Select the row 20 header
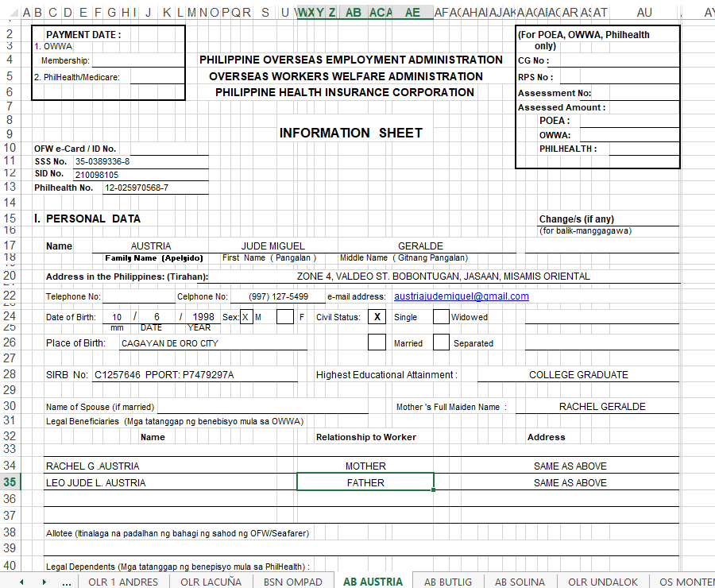 coord(10,276)
